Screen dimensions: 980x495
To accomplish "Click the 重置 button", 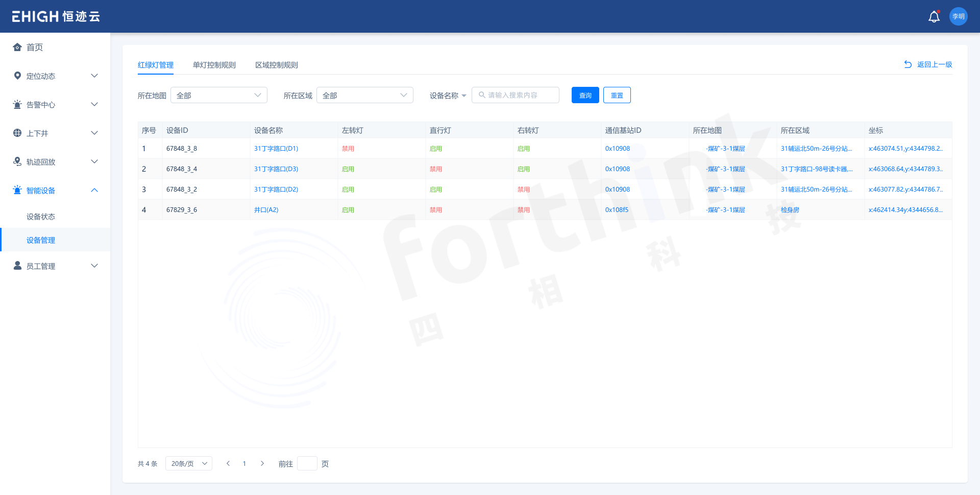I will coord(617,96).
